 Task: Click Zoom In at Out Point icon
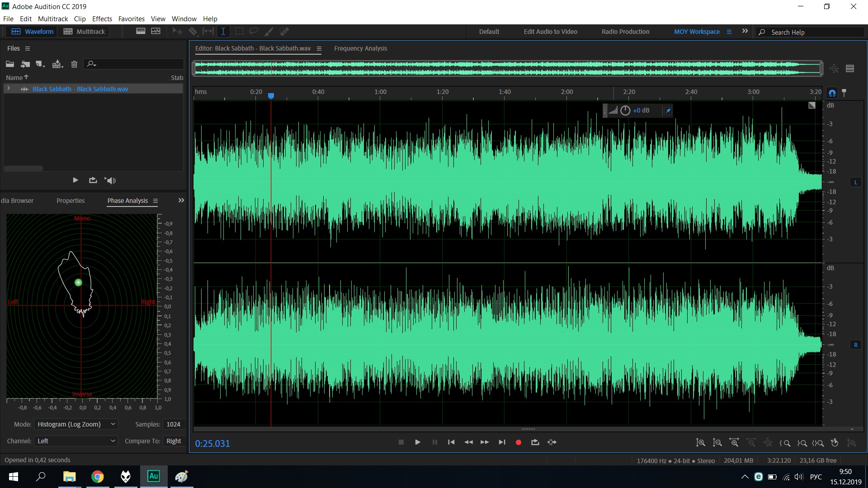point(802,443)
